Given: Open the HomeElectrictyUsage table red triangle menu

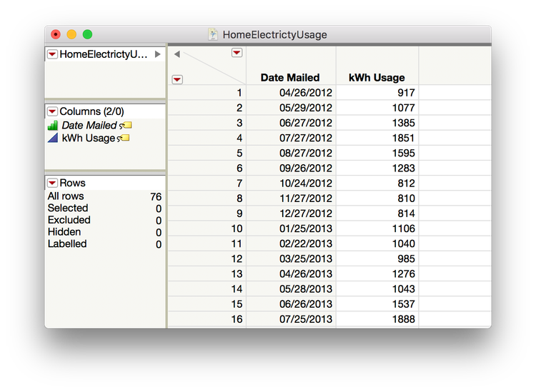Looking at the screenshot, I should tap(51, 54).
